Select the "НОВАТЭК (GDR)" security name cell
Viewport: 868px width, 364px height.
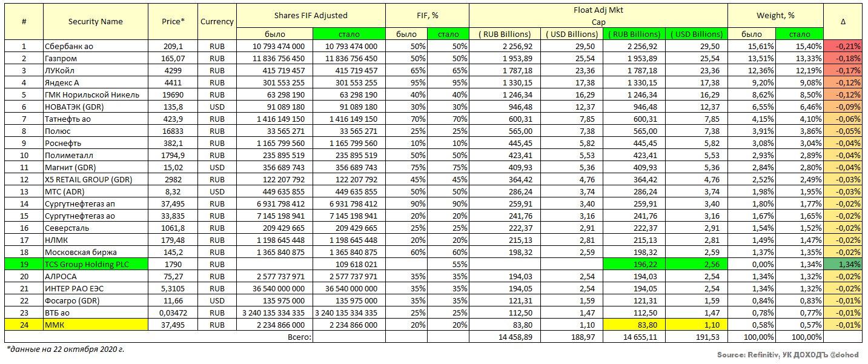coord(95,107)
